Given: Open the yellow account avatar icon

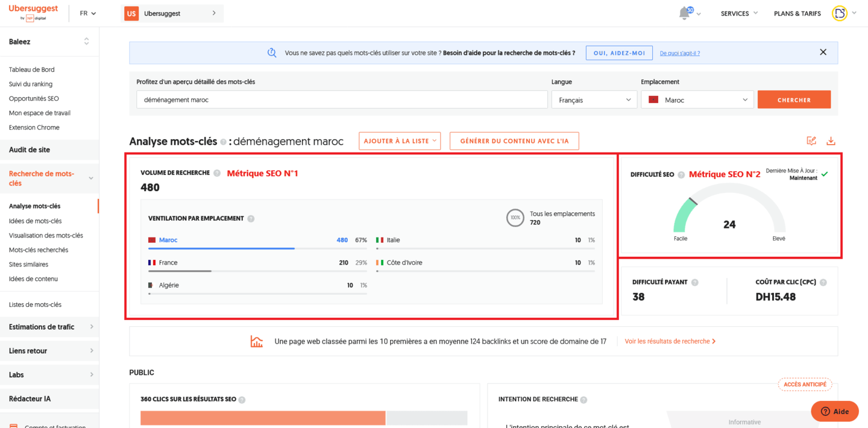Looking at the screenshot, I should click(840, 13).
